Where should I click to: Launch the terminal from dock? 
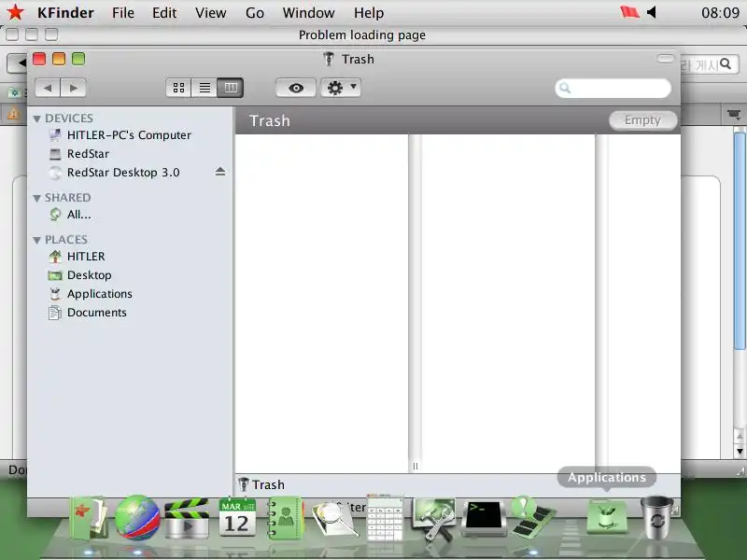pos(483,519)
